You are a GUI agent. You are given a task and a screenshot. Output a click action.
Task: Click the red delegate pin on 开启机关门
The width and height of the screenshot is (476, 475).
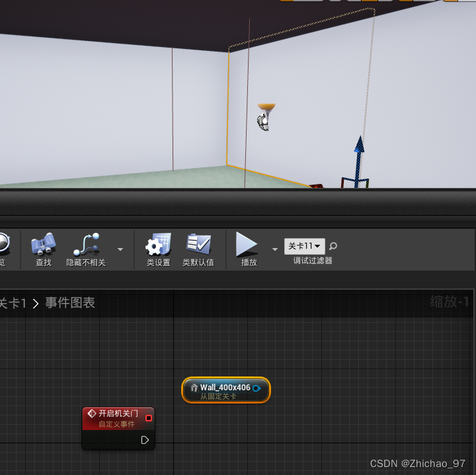click(149, 417)
